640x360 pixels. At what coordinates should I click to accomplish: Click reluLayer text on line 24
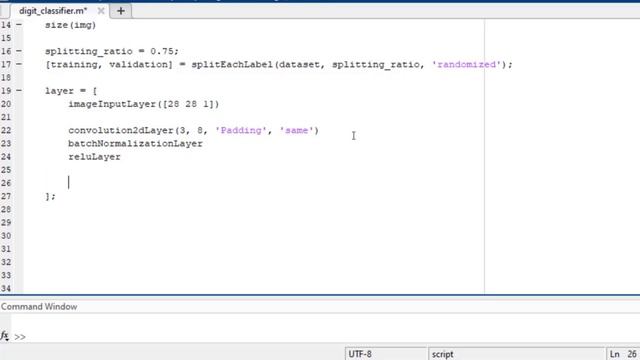click(94, 157)
